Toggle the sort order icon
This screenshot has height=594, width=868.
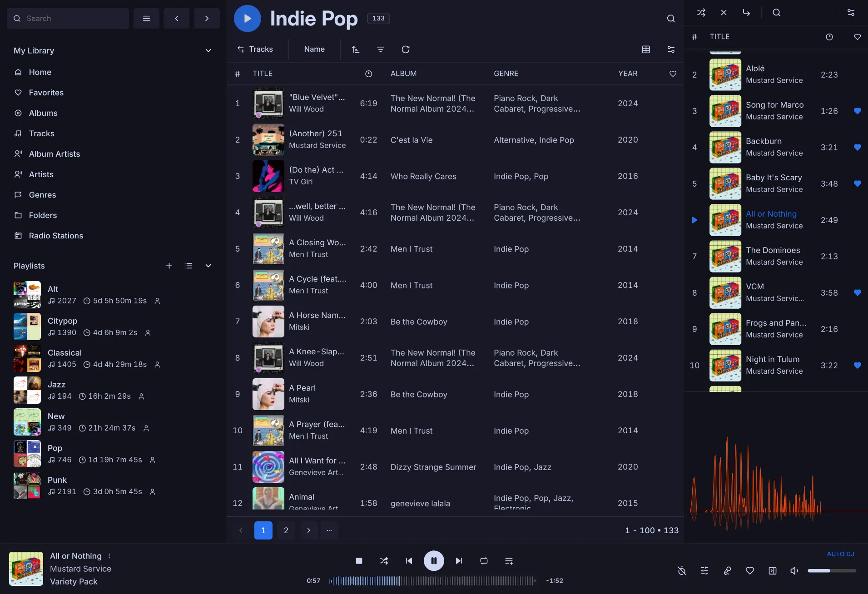356,49
